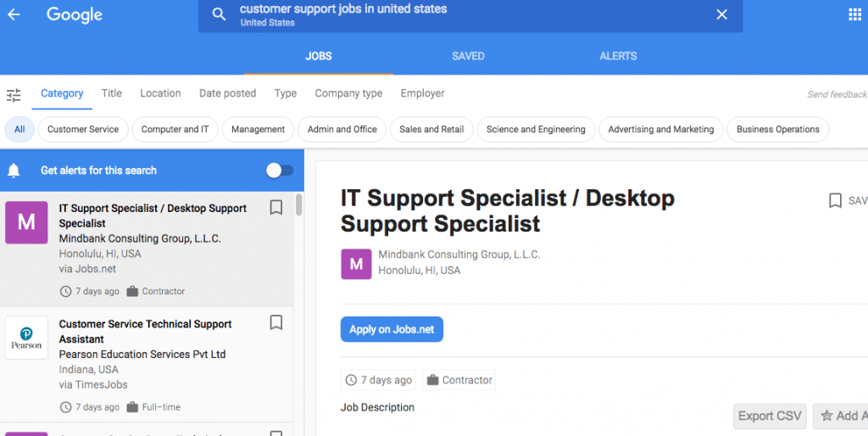Click the search magnifier icon
Viewport: 868px width, 436px height.
pos(220,14)
